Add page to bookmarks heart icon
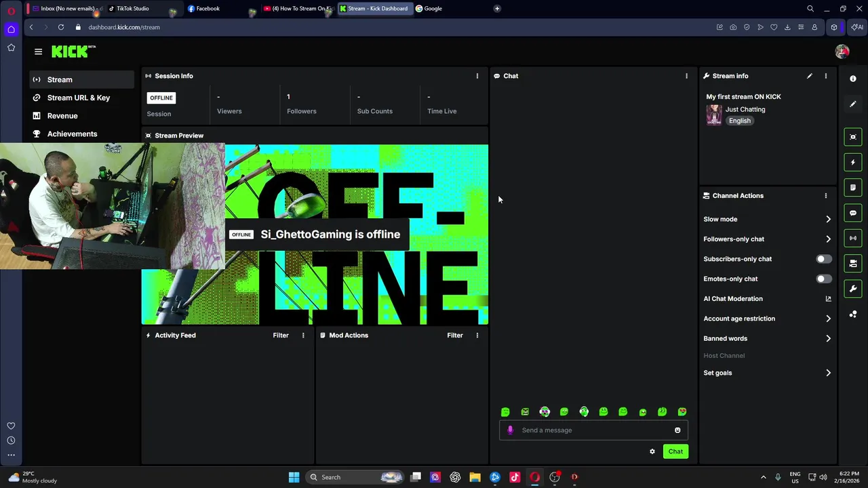This screenshot has width=868, height=488. click(x=774, y=27)
